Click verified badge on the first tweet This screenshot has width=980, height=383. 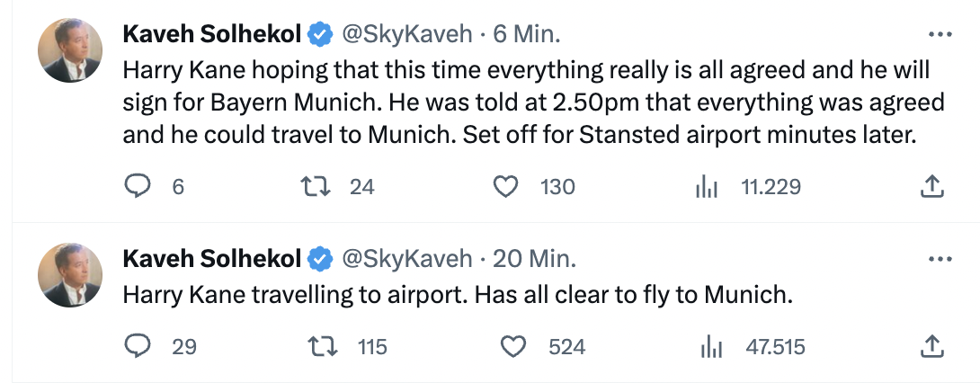(319, 35)
